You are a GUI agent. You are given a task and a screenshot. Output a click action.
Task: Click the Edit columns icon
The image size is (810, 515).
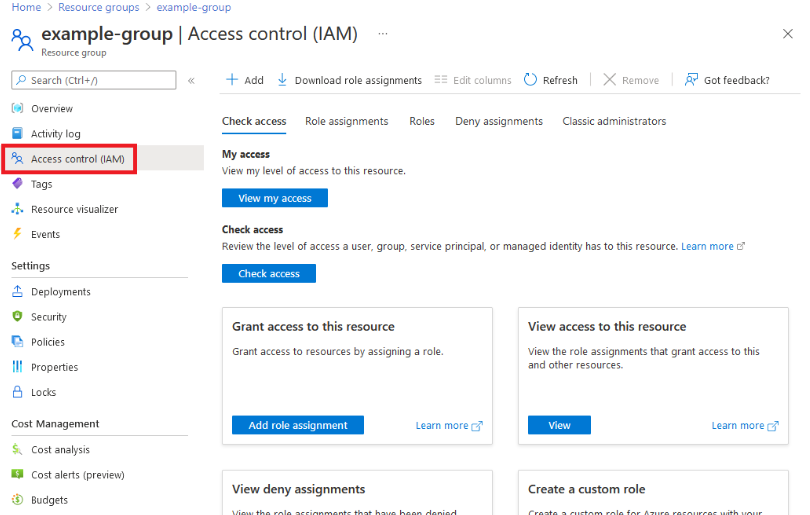[x=441, y=80]
